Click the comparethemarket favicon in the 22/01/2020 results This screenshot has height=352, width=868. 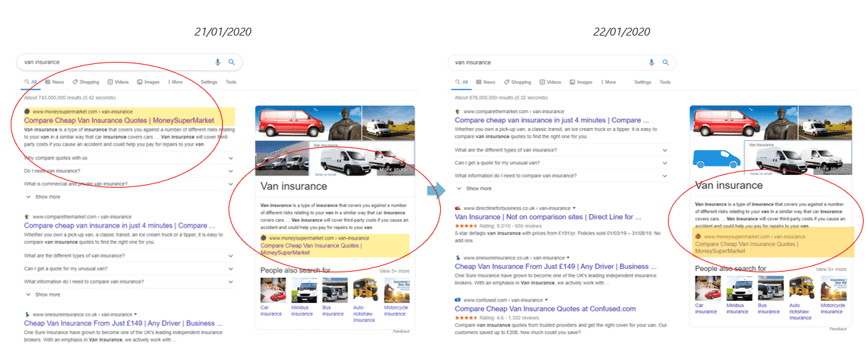[458, 112]
